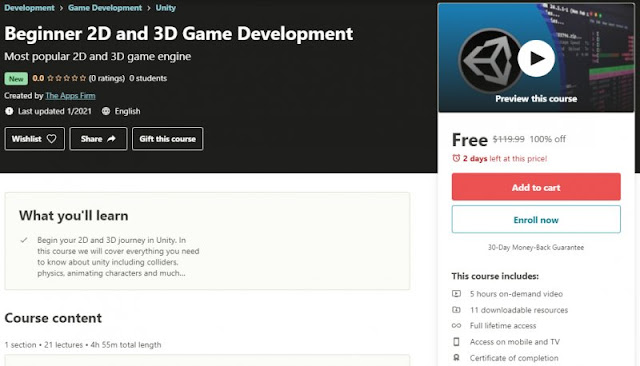Click the red Add to cart button
Viewport: 640px width, 366px height.
coord(536,187)
